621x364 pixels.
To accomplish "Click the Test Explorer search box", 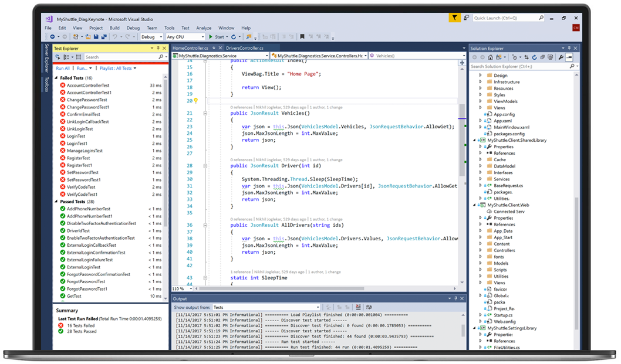I will [117, 57].
